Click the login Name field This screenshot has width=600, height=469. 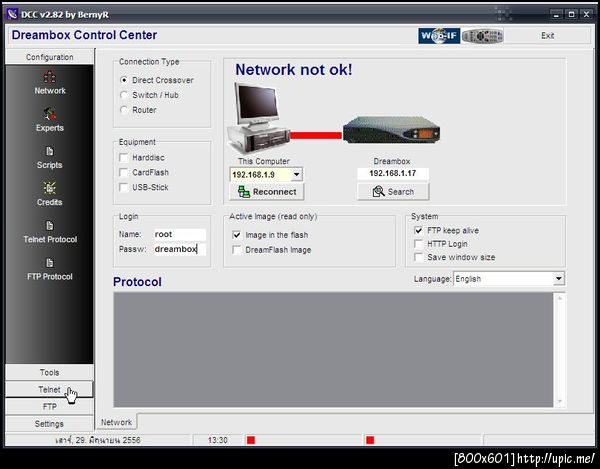click(x=179, y=234)
